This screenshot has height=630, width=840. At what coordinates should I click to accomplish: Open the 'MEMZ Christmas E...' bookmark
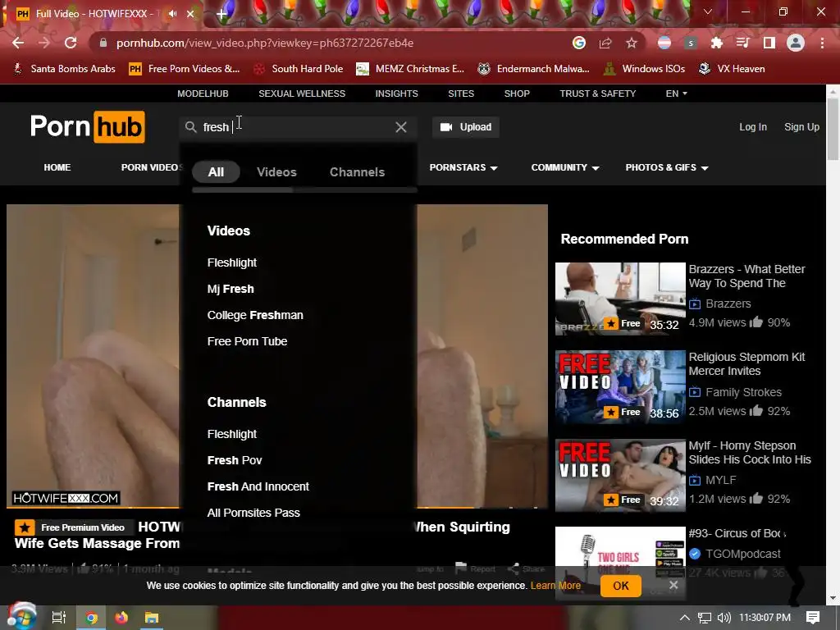point(411,69)
